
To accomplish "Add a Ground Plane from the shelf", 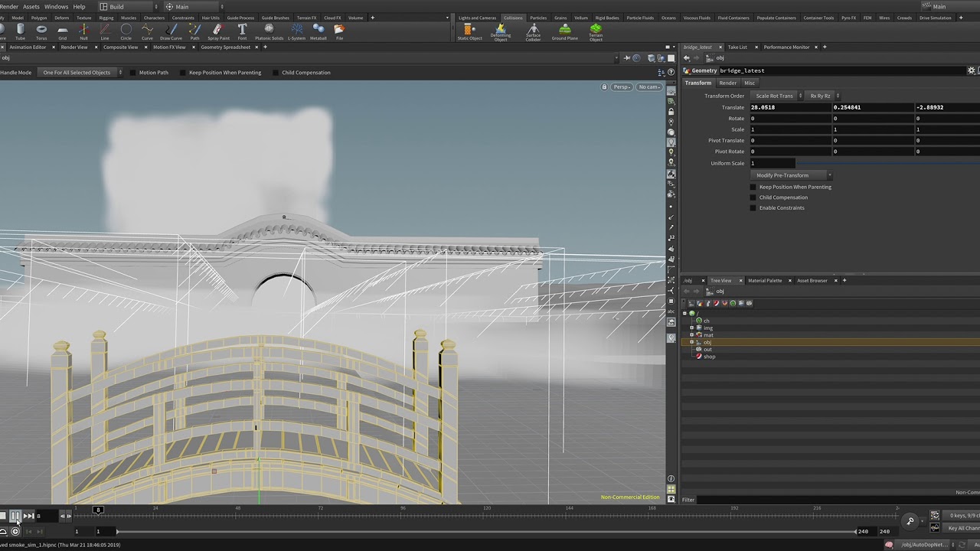I will pos(565,31).
